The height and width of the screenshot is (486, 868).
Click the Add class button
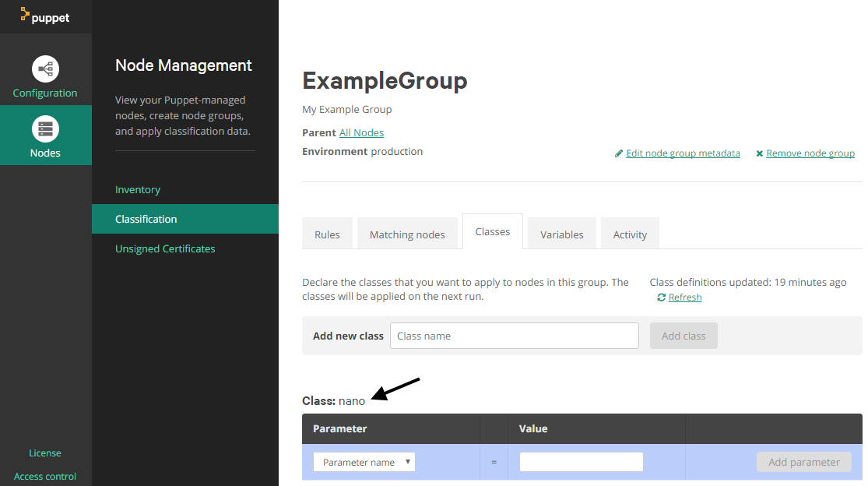click(684, 336)
